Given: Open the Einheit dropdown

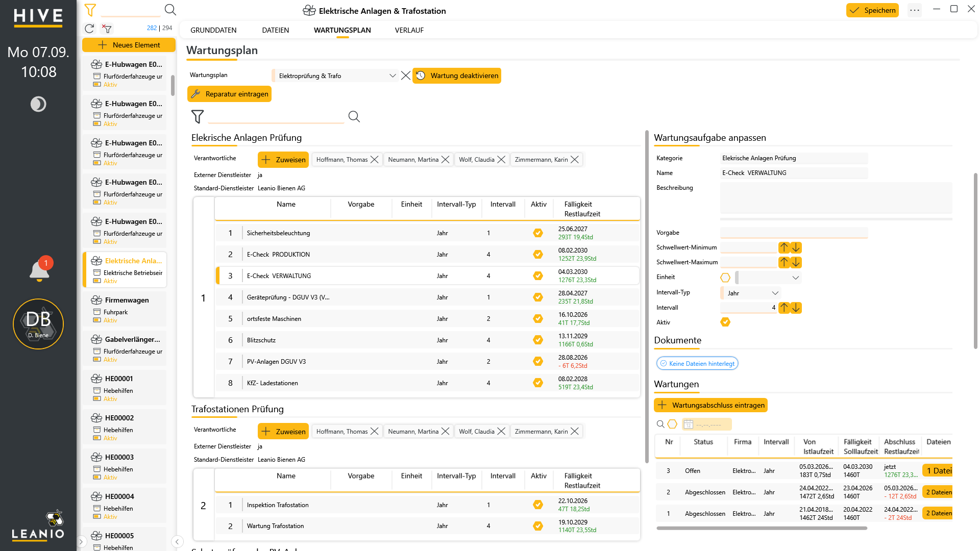Looking at the screenshot, I should coord(768,278).
